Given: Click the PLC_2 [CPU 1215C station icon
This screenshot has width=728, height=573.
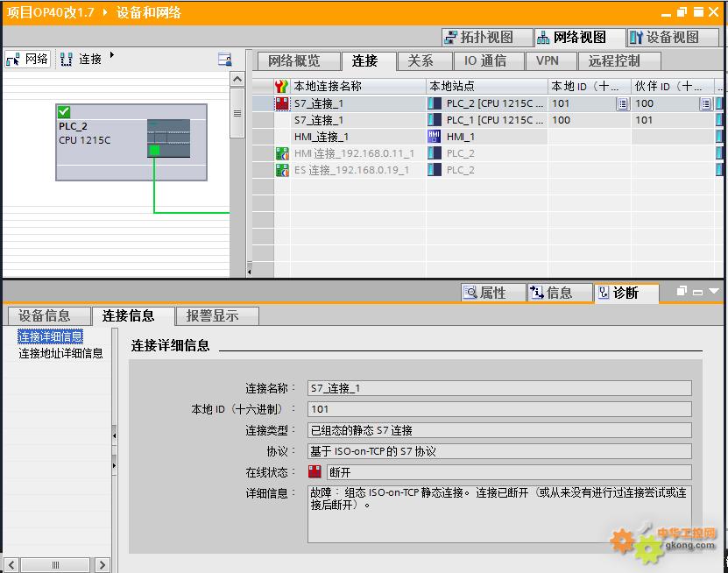Looking at the screenshot, I should click(435, 103).
